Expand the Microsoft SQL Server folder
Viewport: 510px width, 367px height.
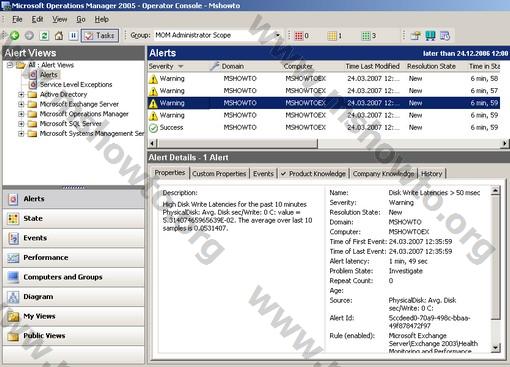21,124
